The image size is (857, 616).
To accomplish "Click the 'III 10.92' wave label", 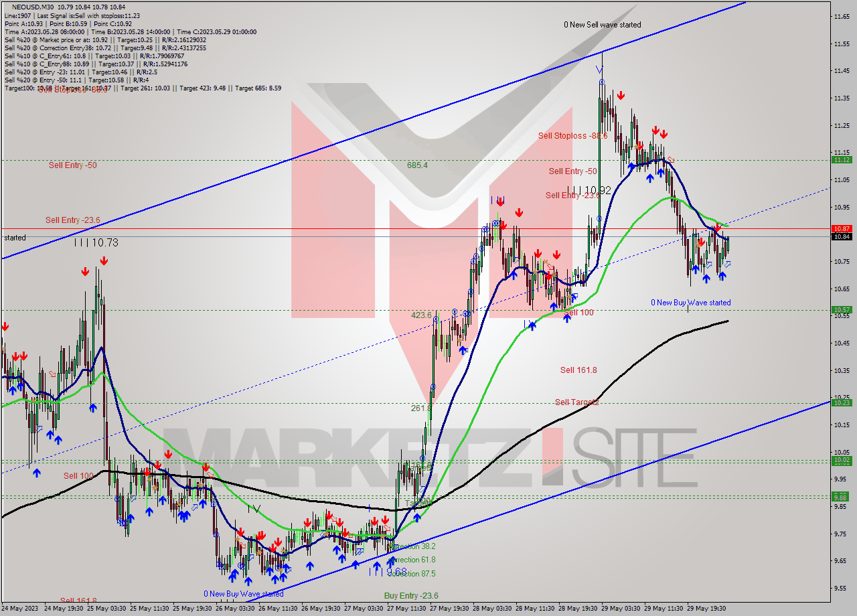I will coord(589,190).
